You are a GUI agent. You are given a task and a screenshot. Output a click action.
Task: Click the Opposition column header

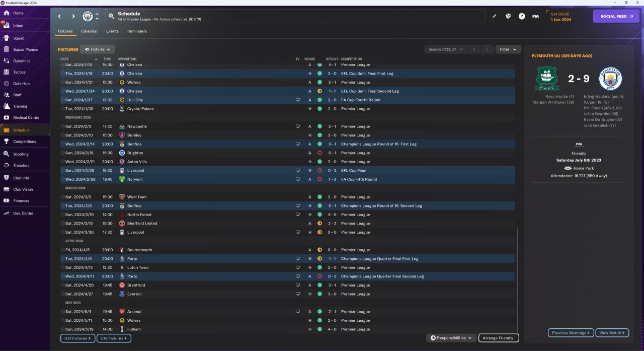[127, 59]
